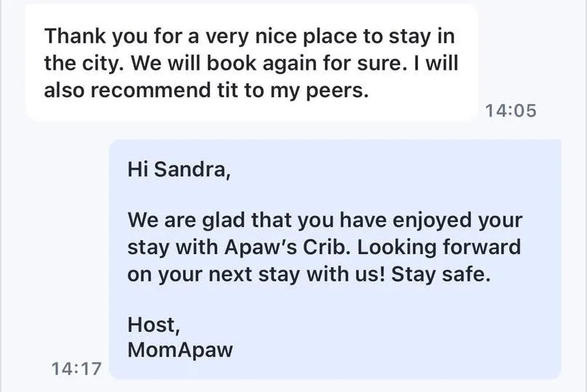587x392 pixels.
Task: Click the 14:17 message timestamp
Action: coord(76,369)
